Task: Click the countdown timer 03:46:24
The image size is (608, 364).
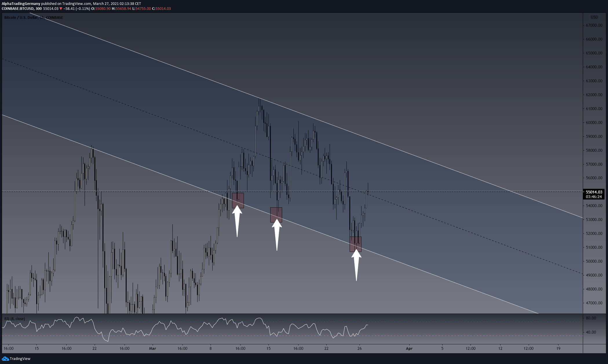Action: click(x=594, y=197)
